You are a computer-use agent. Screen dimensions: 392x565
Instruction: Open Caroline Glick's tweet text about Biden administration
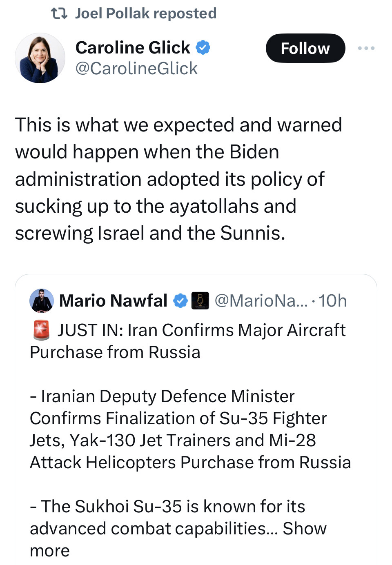click(x=178, y=179)
